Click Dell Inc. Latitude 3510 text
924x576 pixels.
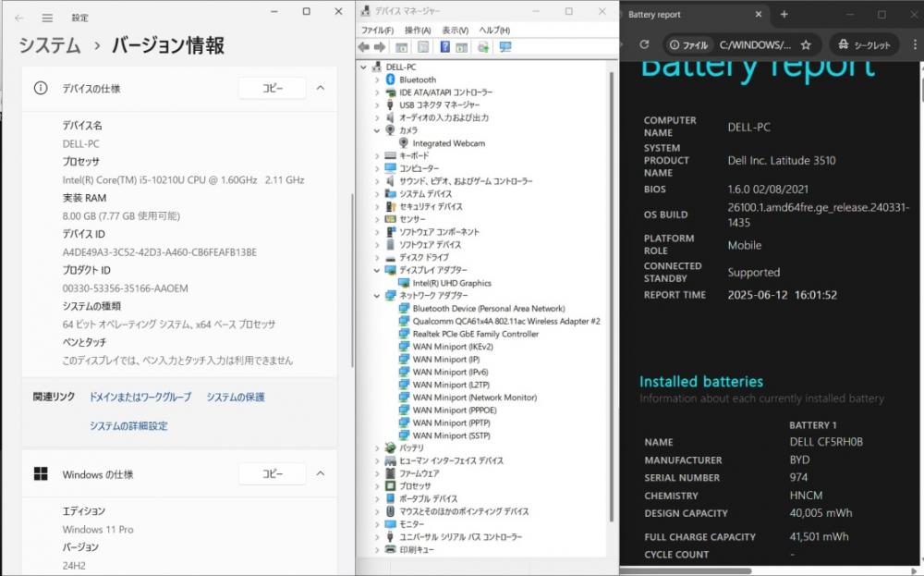coord(782,160)
